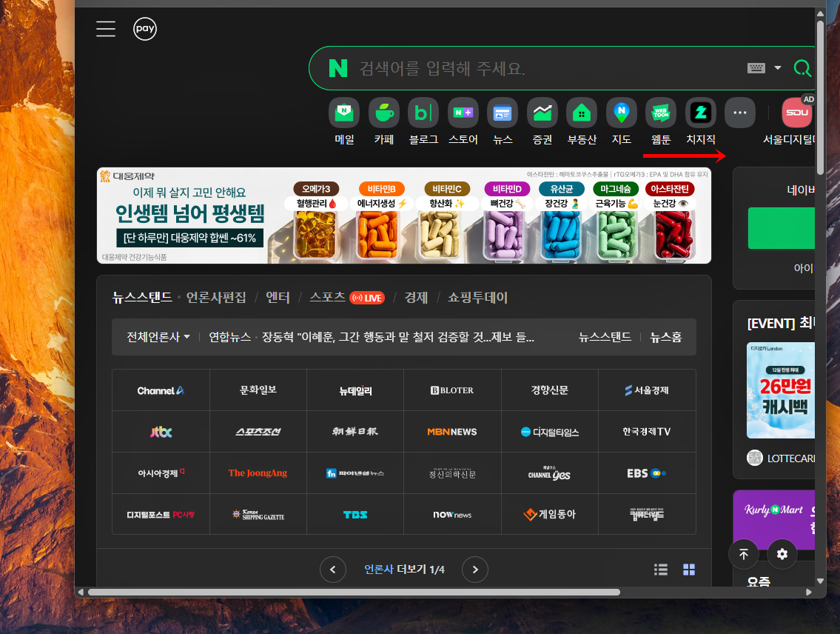Open page settings gear button
The height and width of the screenshot is (634, 840).
782,554
